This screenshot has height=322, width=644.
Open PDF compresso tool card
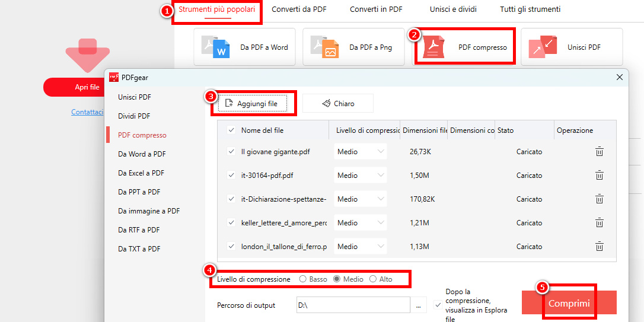click(463, 47)
